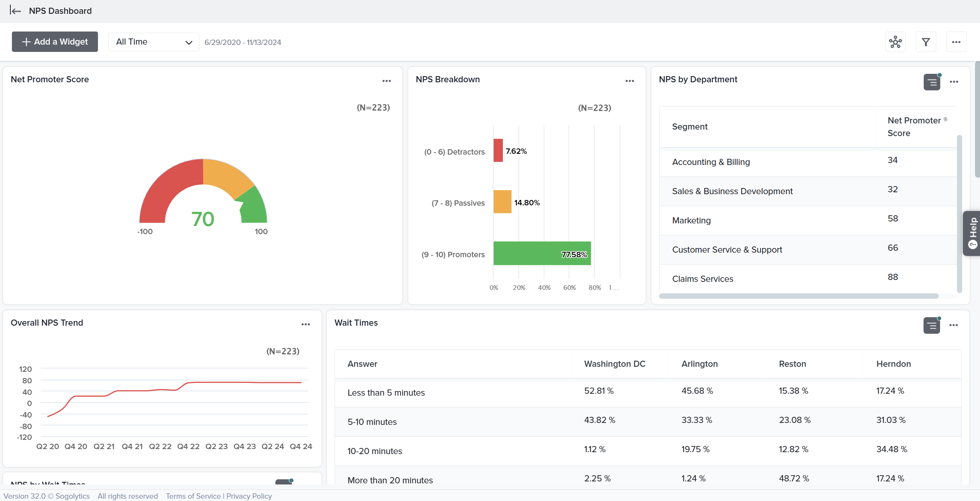The width and height of the screenshot is (980, 501).
Task: Open the Net Promoter Score widget ellipsis menu
Action: click(386, 81)
